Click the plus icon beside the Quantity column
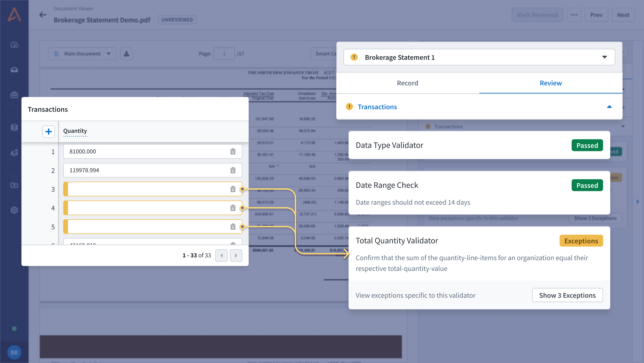The height and width of the screenshot is (363, 644). point(49,131)
